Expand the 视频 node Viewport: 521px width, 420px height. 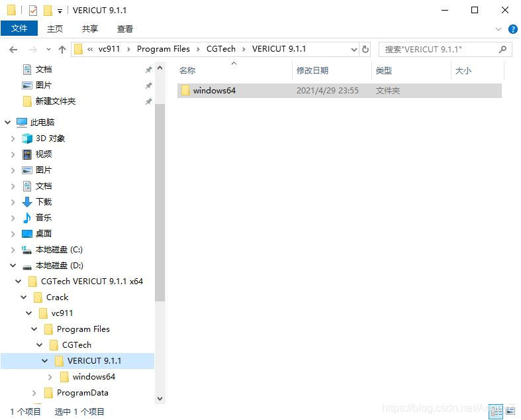pos(13,154)
